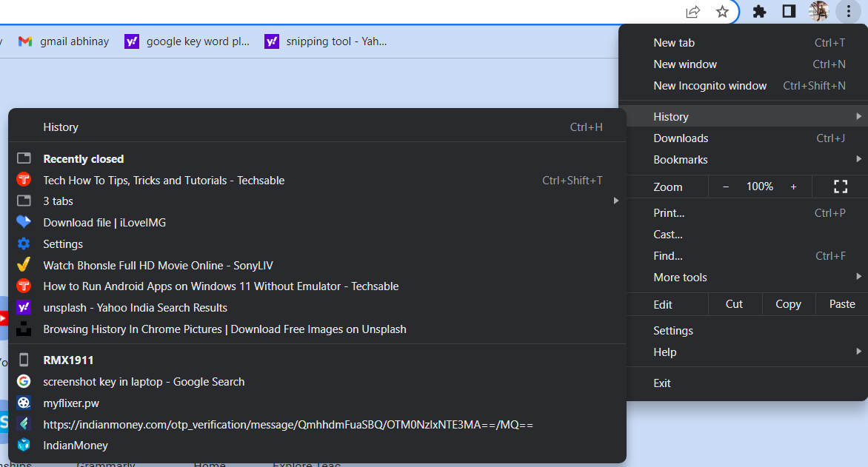The width and height of the screenshot is (868, 467).
Task: Reopen unsplash - Yahoo India Search Results
Action: tap(317, 308)
